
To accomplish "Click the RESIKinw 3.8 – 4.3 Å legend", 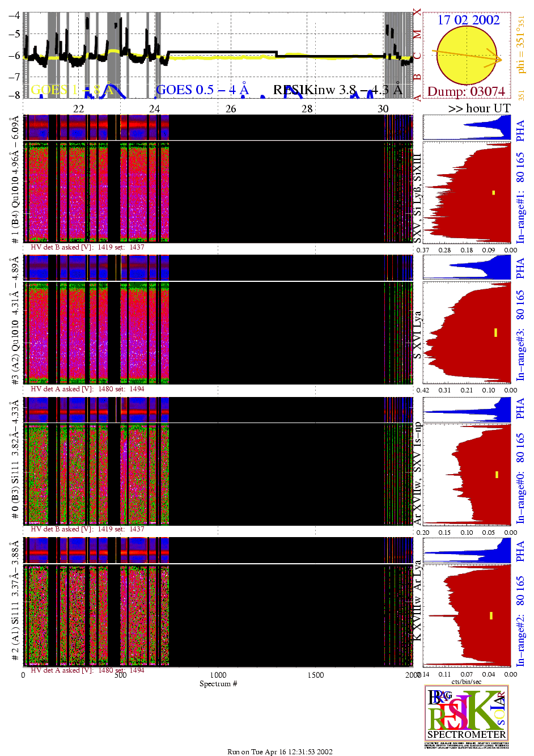I will (x=338, y=90).
